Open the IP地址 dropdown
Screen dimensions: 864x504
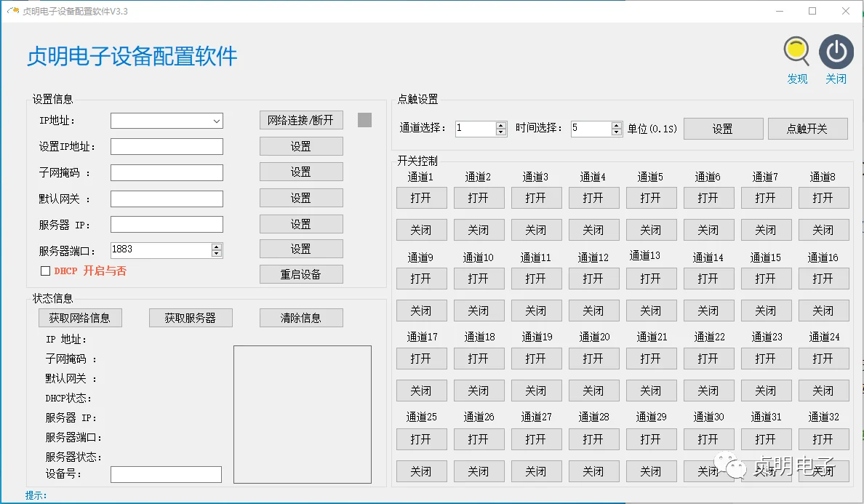(x=217, y=121)
